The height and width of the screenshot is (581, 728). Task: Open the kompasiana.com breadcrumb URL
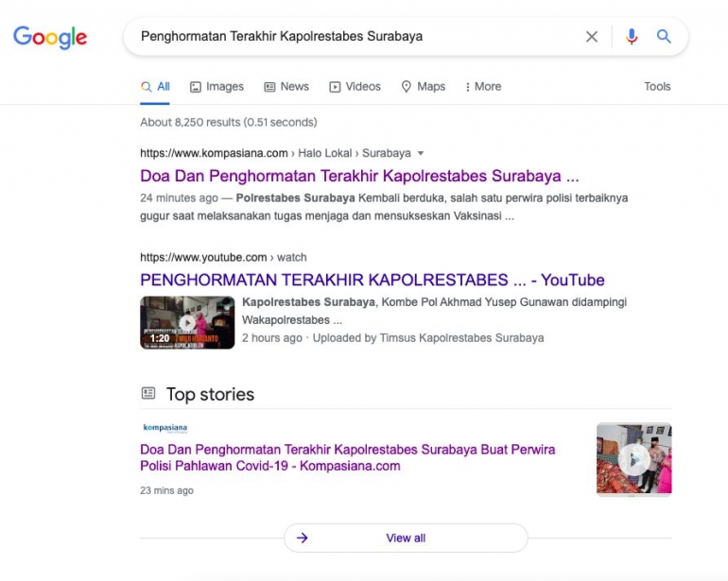[275, 153]
